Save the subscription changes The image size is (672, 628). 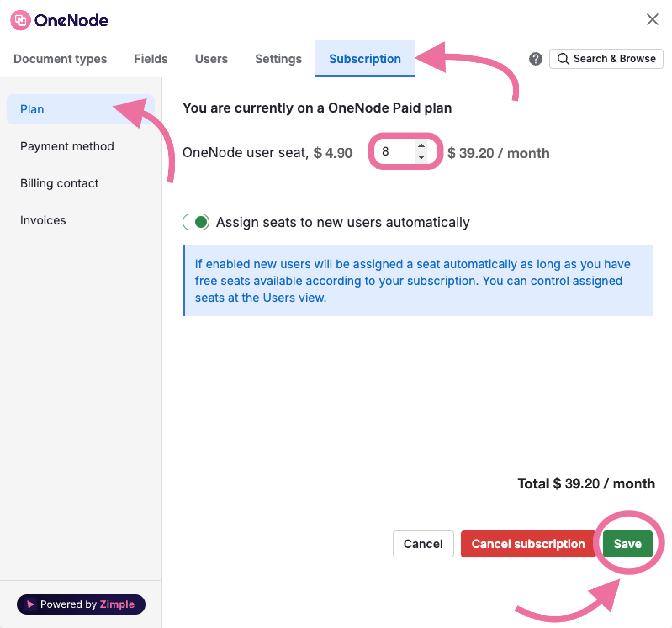(x=627, y=544)
